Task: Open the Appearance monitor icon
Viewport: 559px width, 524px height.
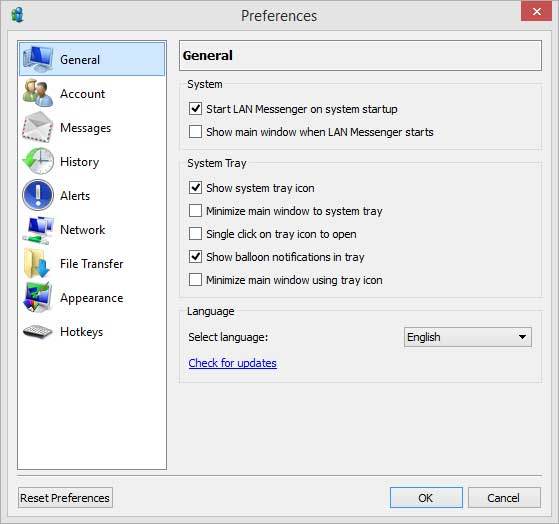Action: 38,298
